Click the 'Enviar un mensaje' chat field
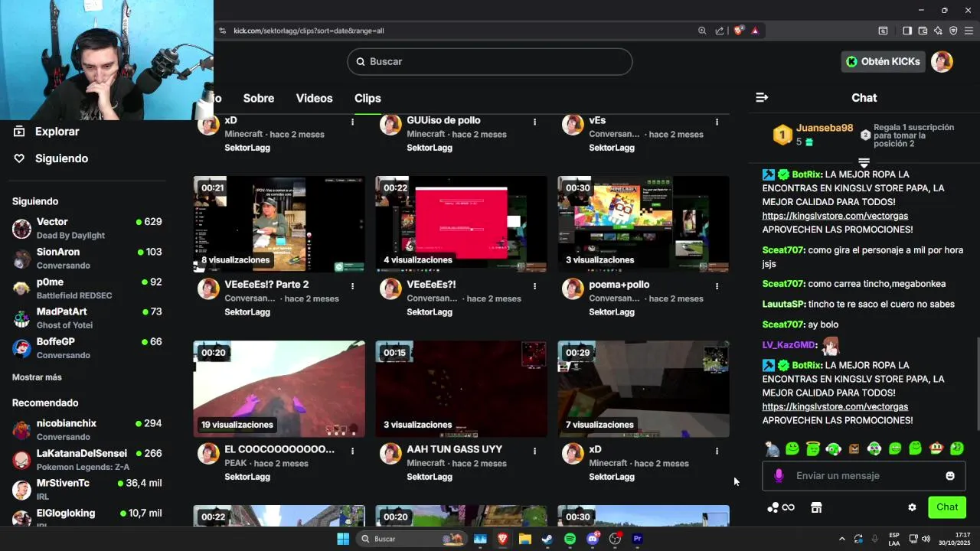The width and height of the screenshot is (980, 551). pyautogui.click(x=864, y=476)
